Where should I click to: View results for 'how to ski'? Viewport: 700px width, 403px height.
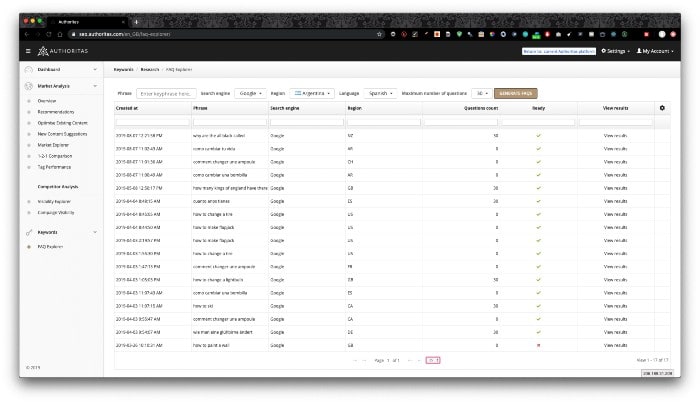pyautogui.click(x=615, y=306)
